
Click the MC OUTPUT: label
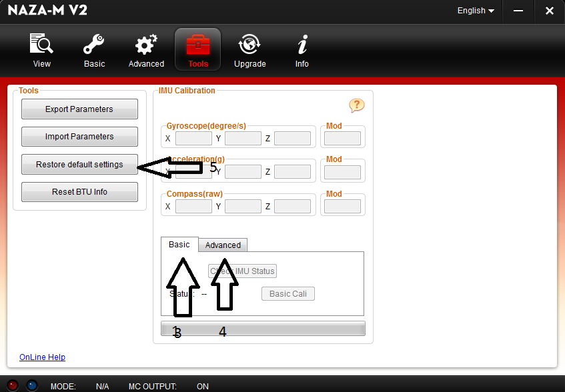tap(152, 386)
